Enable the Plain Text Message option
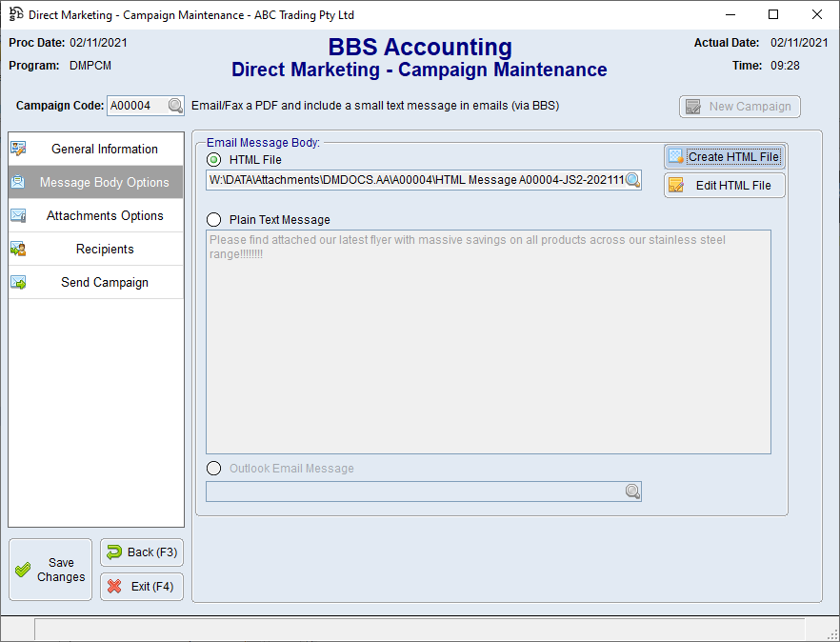 (213, 220)
